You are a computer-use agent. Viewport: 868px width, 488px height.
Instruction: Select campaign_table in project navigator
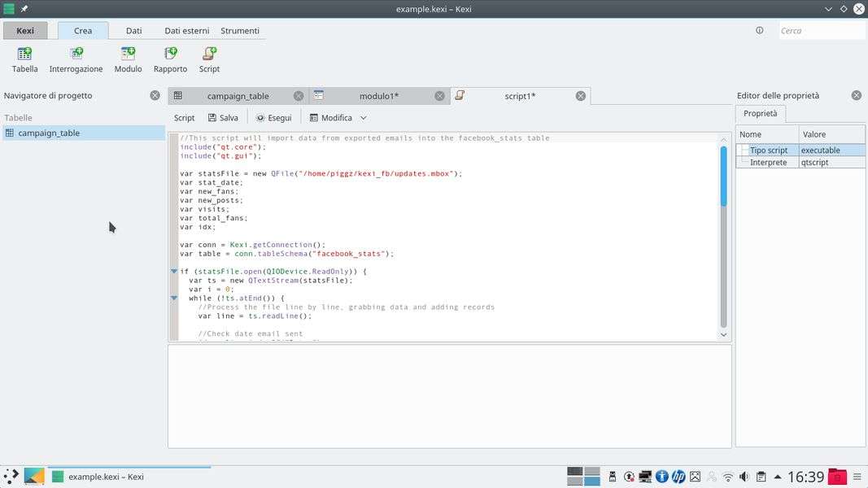pyautogui.click(x=49, y=133)
